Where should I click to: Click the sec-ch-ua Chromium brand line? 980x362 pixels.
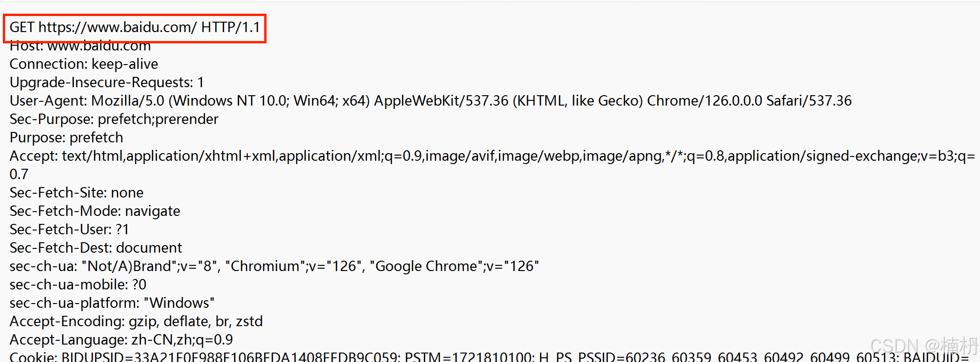click(274, 266)
